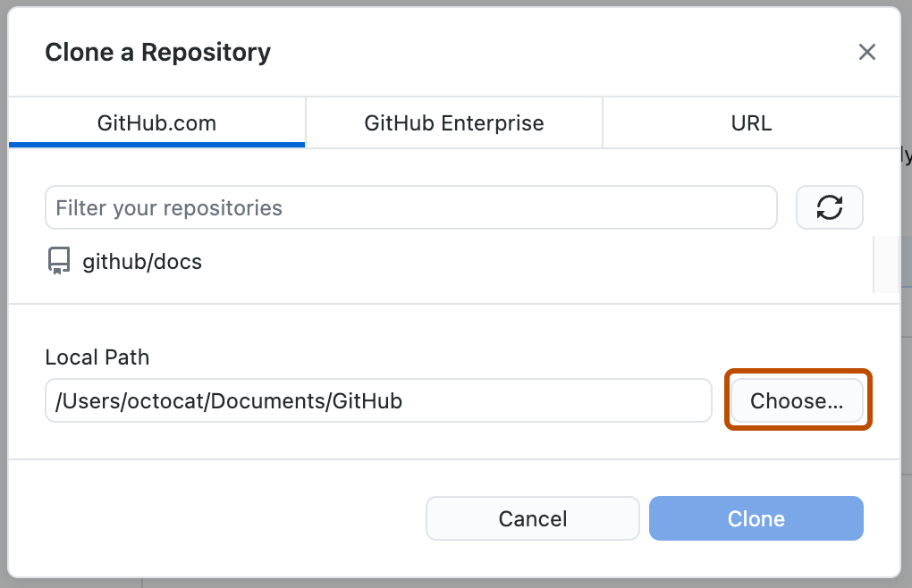Click the highlighted Choose... control
Image resolution: width=912 pixels, height=588 pixels.
pos(796,400)
